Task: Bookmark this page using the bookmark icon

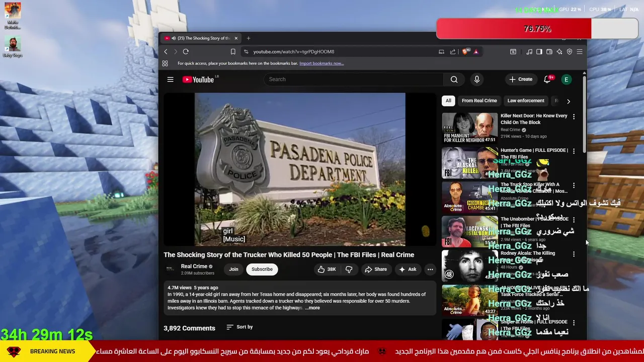Action: (x=233, y=52)
